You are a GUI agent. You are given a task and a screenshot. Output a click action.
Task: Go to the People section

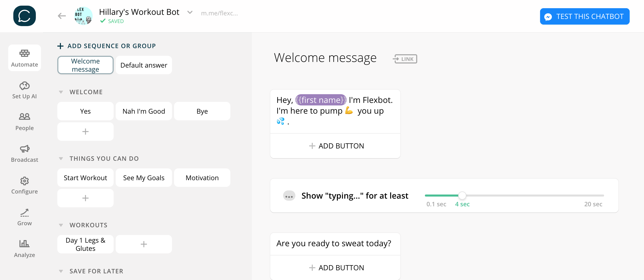25,122
